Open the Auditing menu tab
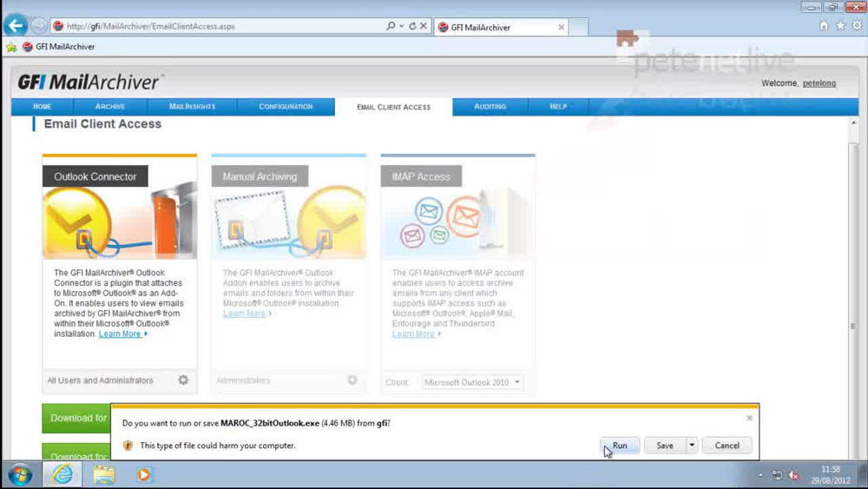The image size is (868, 489). tap(490, 106)
